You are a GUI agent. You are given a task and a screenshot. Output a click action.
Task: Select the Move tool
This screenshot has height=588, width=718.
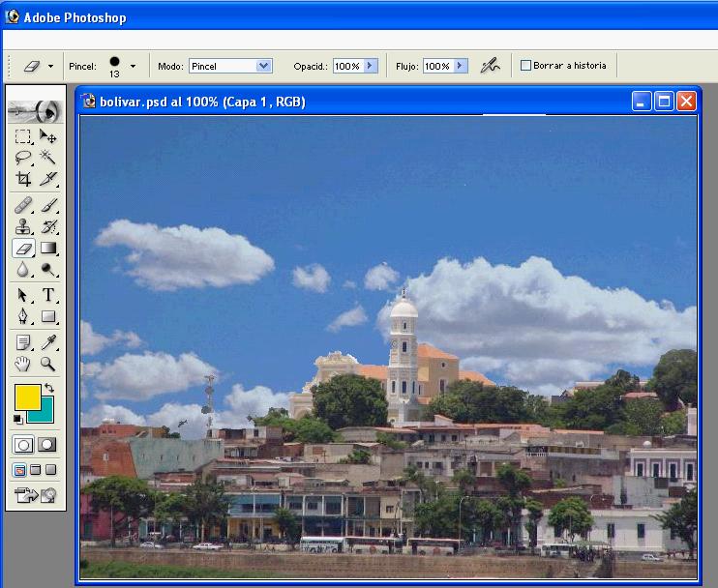point(48,136)
